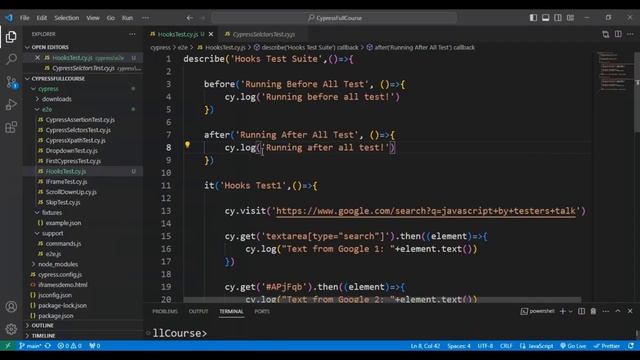Open additional menus ellipsis in menu bar

click(145, 18)
